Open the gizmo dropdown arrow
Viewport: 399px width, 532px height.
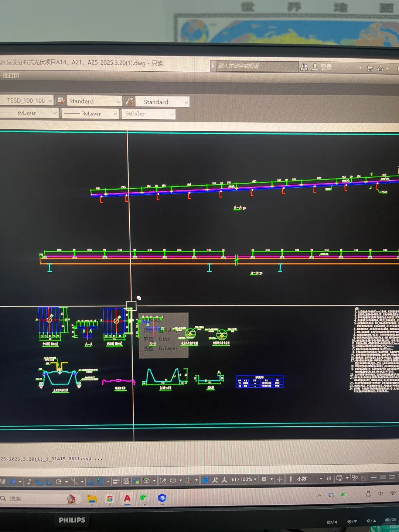click(196, 481)
